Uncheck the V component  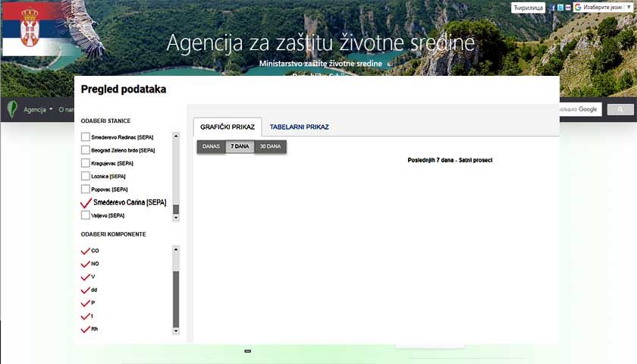coord(85,277)
